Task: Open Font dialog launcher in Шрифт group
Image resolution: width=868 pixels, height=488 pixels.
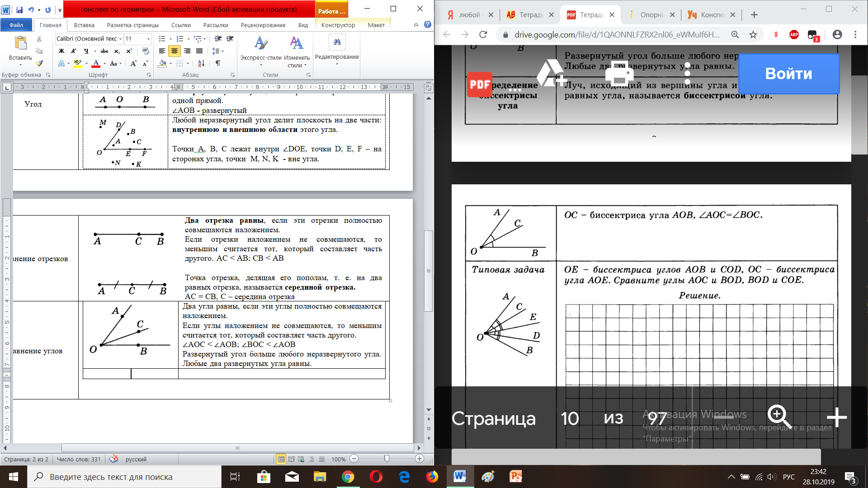Action: pos(149,75)
